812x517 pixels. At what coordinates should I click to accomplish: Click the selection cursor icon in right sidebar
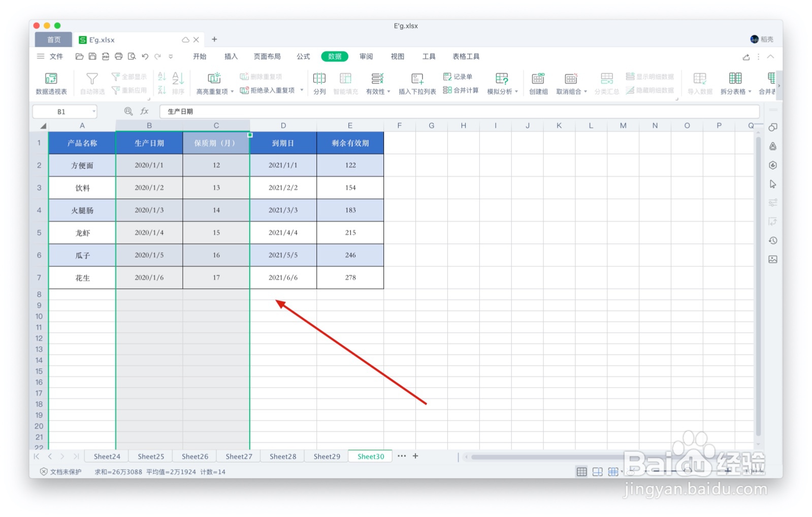(773, 184)
